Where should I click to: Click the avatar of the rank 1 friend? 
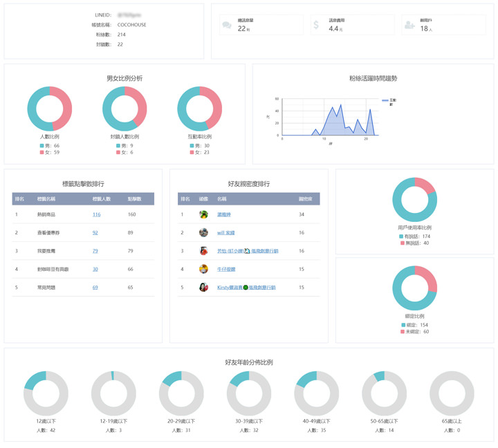click(x=203, y=215)
